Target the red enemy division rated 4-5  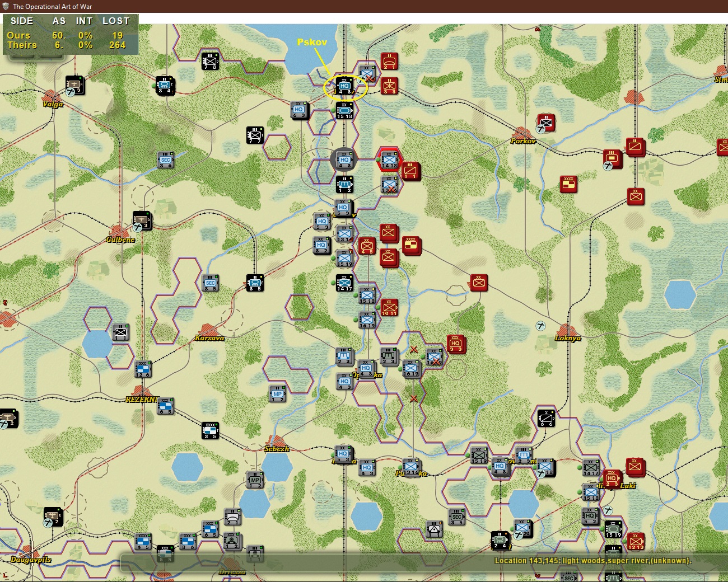coord(367,246)
